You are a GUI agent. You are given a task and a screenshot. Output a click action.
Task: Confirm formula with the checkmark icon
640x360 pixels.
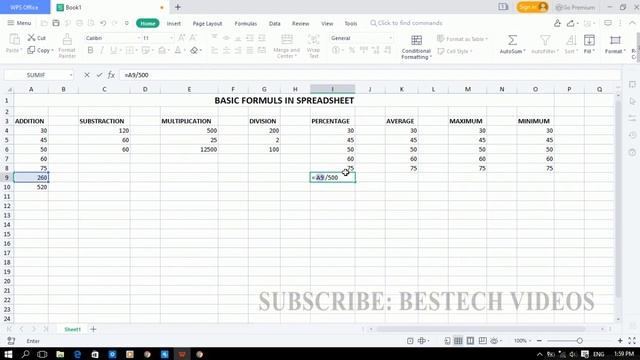pos(99,75)
